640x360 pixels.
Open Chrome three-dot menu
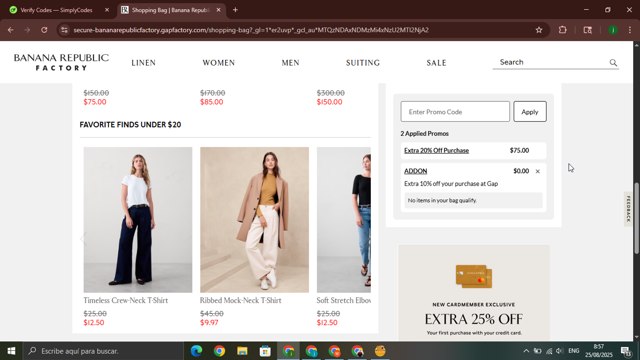click(x=630, y=30)
